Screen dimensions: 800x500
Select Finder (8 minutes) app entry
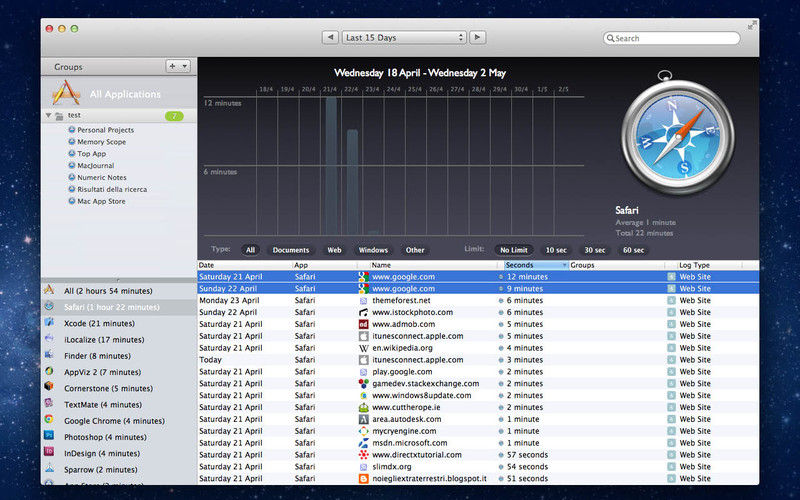[x=118, y=356]
